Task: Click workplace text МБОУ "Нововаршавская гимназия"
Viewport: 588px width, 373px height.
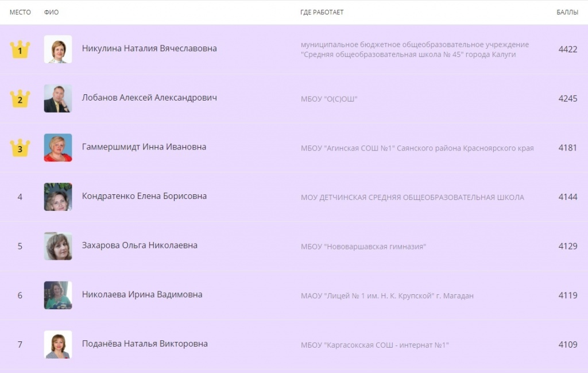Action: (x=363, y=247)
